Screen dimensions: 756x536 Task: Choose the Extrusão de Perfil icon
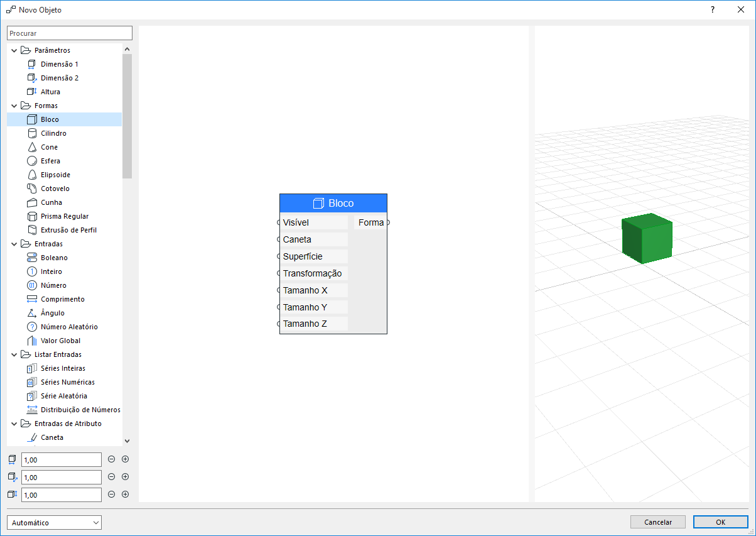[33, 230]
